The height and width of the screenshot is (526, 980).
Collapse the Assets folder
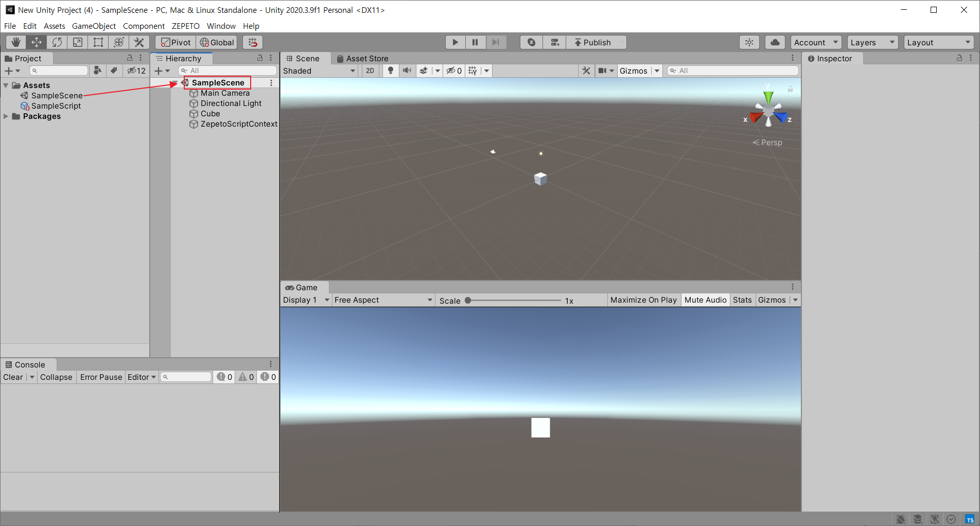click(6, 85)
